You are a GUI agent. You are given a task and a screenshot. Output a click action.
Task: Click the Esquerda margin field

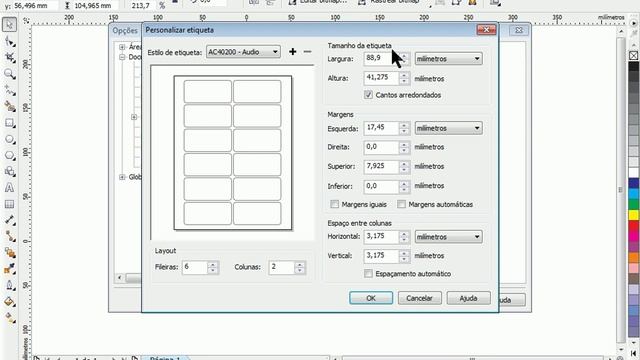[x=381, y=128]
